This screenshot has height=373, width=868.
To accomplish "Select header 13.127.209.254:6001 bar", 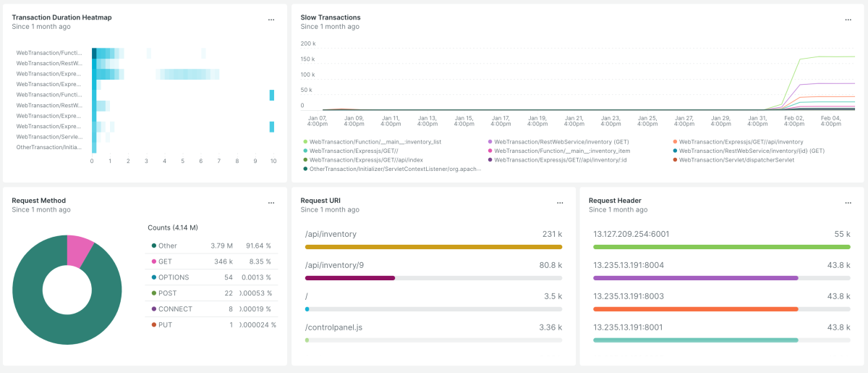I will tap(721, 246).
